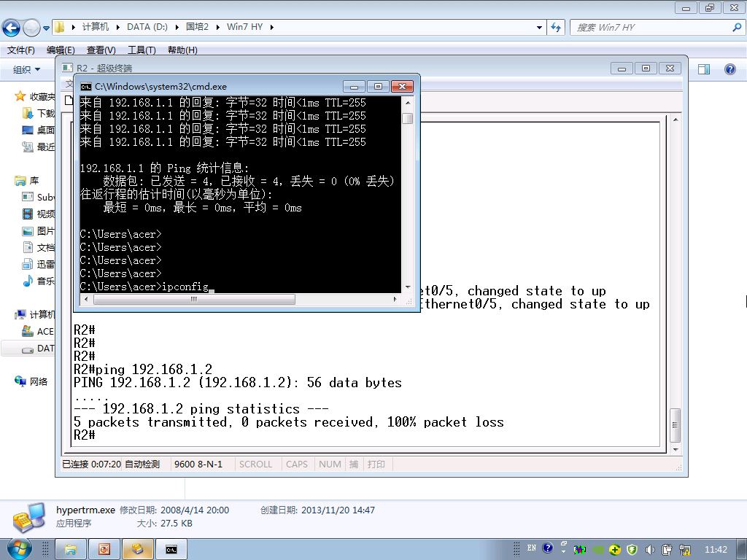Click the yellow-green plus tray icon

point(614,550)
